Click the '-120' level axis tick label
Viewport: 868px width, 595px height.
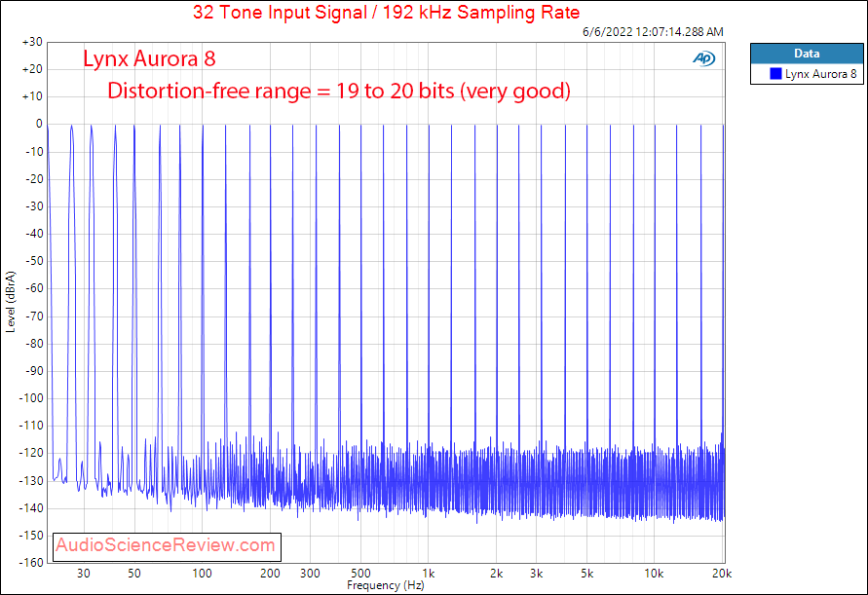[x=31, y=453]
